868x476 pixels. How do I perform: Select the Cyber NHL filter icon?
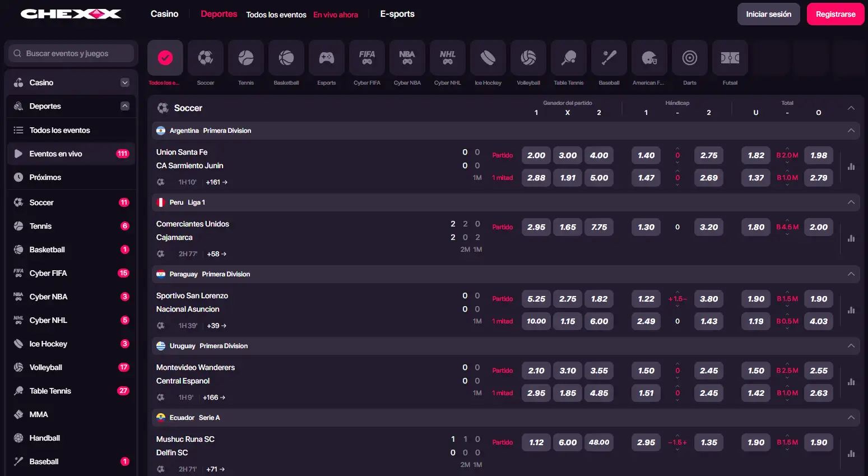pos(448,58)
